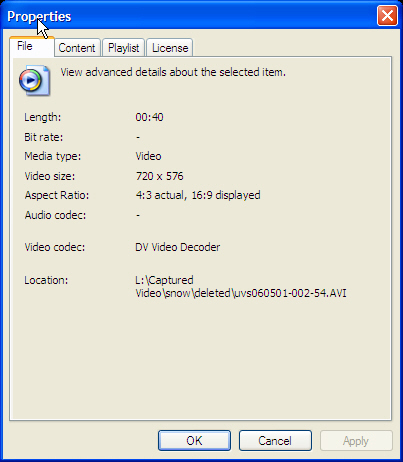Open the Playlist tab
The height and width of the screenshot is (462, 403).
tap(124, 48)
